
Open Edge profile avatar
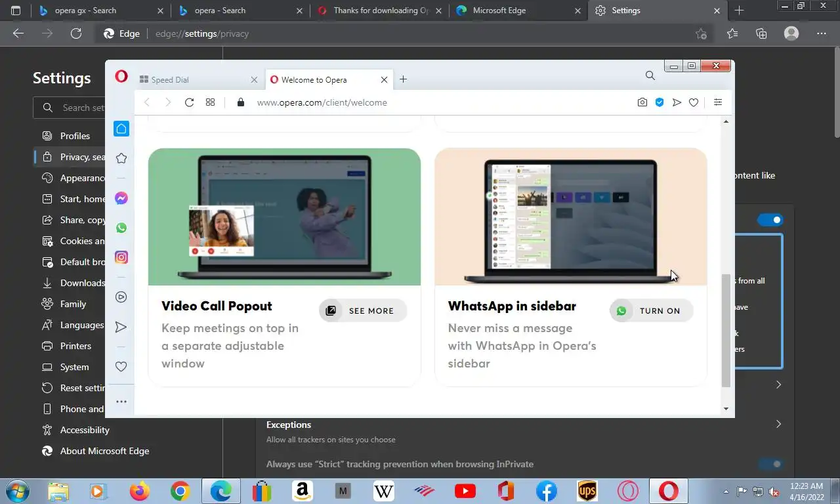click(791, 33)
